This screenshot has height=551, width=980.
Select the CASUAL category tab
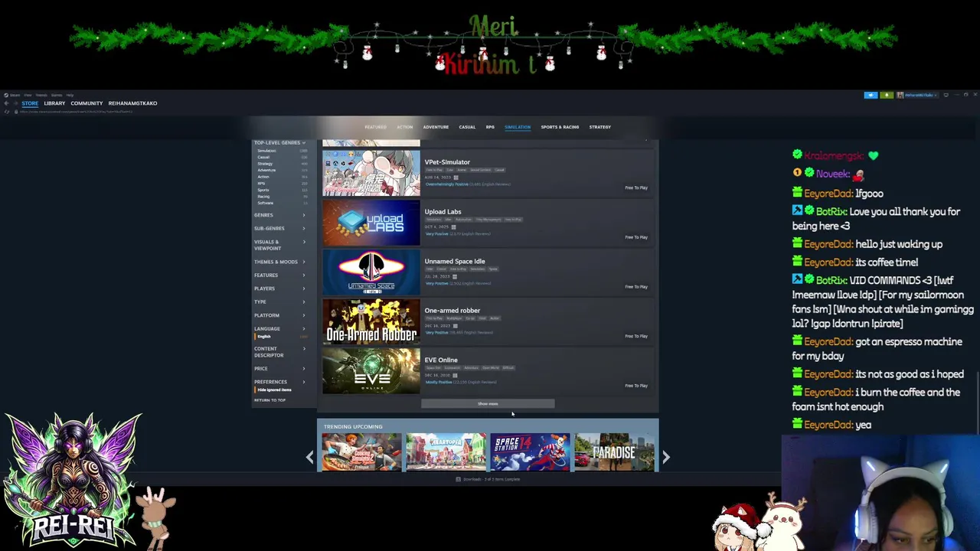[467, 127]
